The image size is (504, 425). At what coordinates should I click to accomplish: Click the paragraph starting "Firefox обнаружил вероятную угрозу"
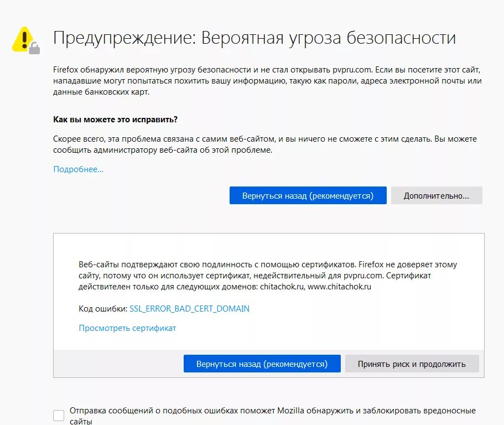pyautogui.click(x=267, y=81)
